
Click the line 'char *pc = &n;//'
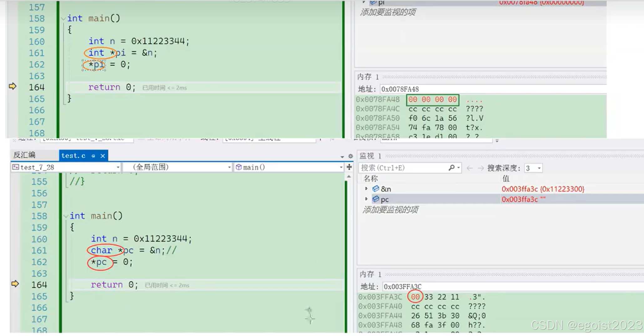(x=134, y=250)
